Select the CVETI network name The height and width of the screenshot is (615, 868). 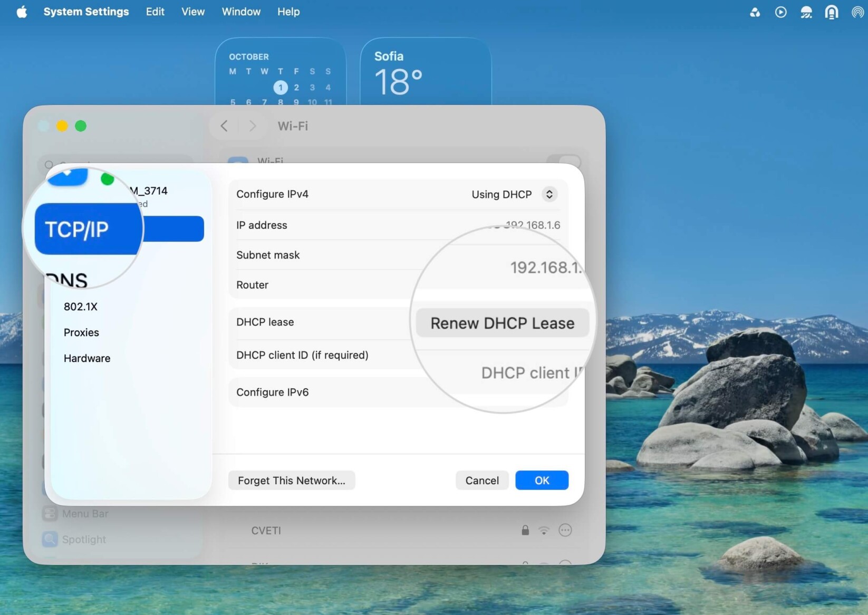click(266, 531)
